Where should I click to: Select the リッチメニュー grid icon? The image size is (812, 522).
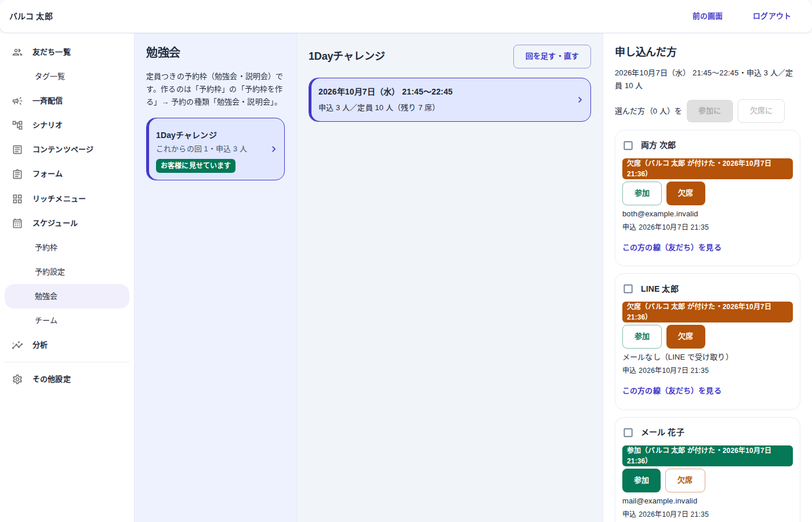coord(17,199)
